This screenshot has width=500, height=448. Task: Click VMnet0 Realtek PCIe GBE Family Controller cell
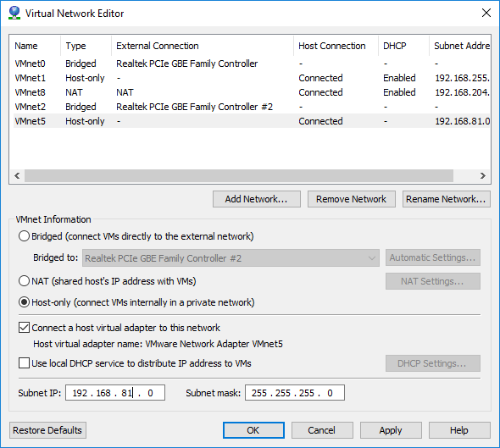tap(186, 64)
